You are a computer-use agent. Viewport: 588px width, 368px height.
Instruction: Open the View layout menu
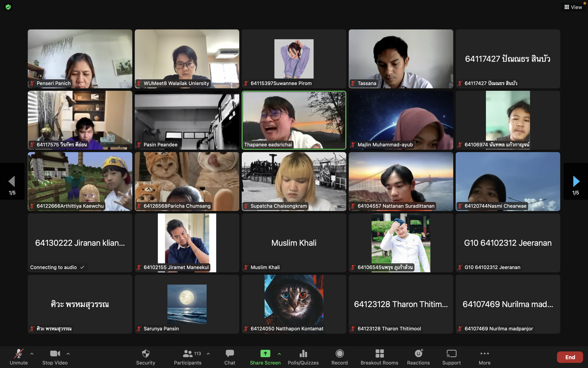coord(573,7)
